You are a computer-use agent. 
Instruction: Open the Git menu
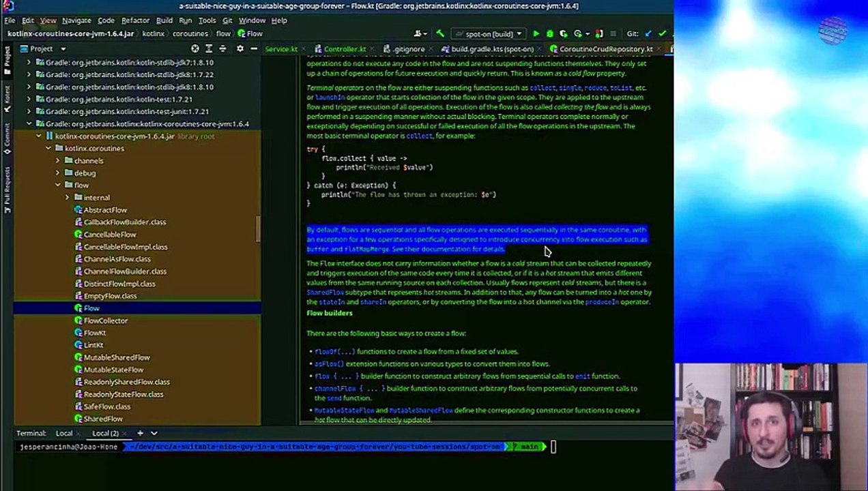(227, 20)
